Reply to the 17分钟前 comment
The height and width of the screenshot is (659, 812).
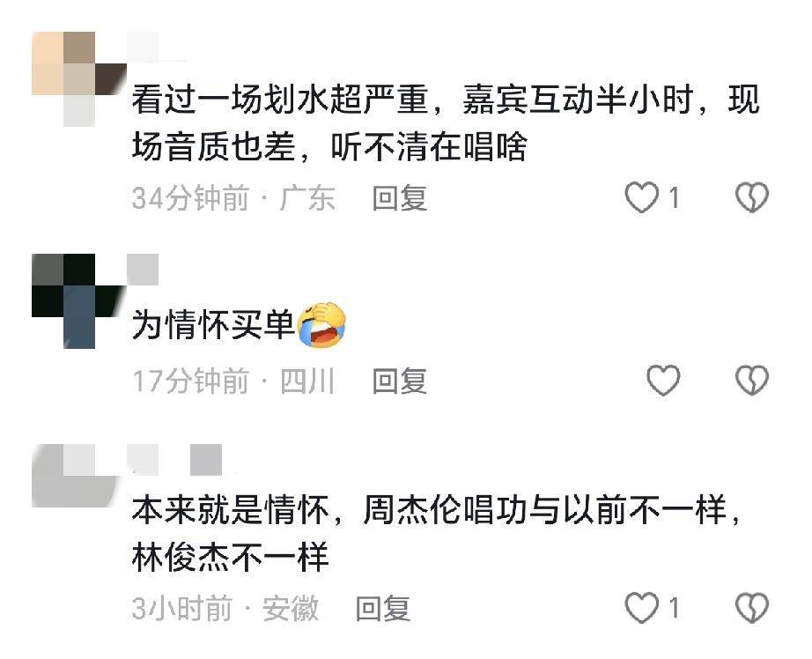[399, 381]
